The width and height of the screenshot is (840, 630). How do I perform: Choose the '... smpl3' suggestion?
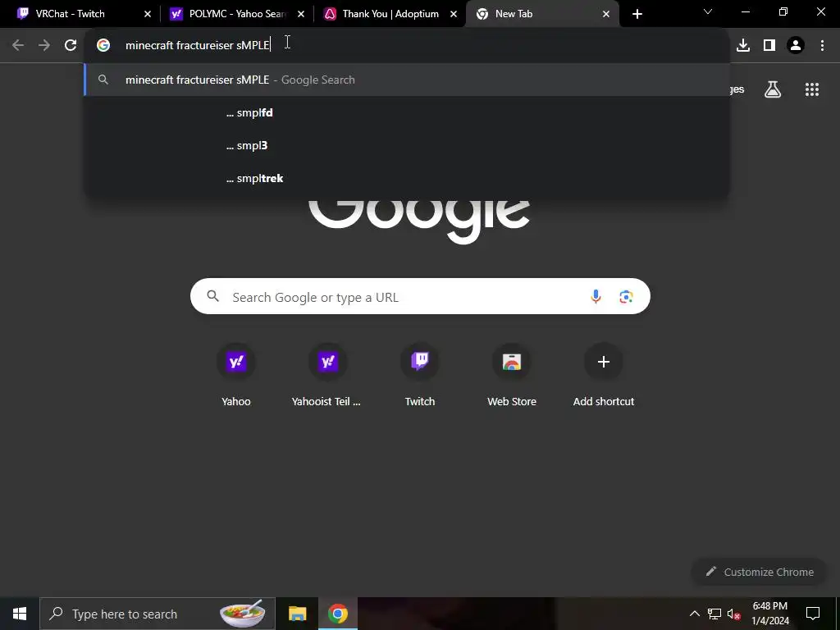coord(407,145)
